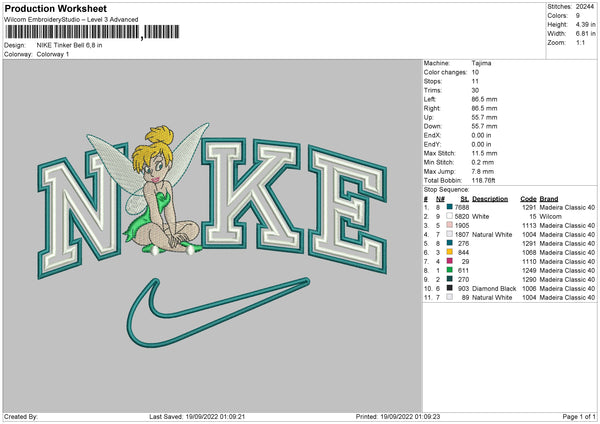This screenshot has height=424, width=600.
Task: Select the Max Stitch value 11.5 mm
Action: pyautogui.click(x=484, y=153)
